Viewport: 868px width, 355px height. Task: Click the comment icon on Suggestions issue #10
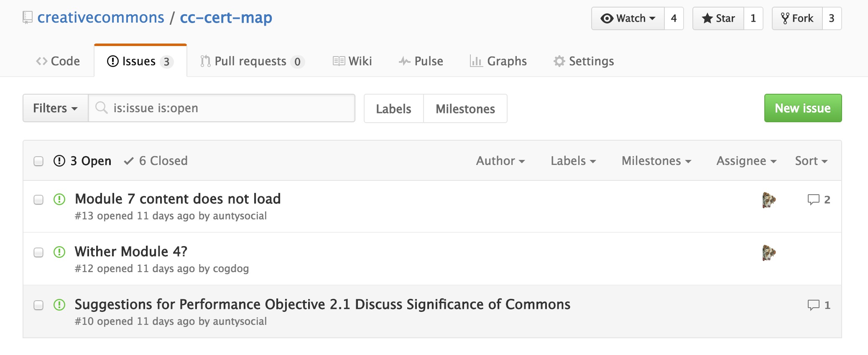point(813,305)
